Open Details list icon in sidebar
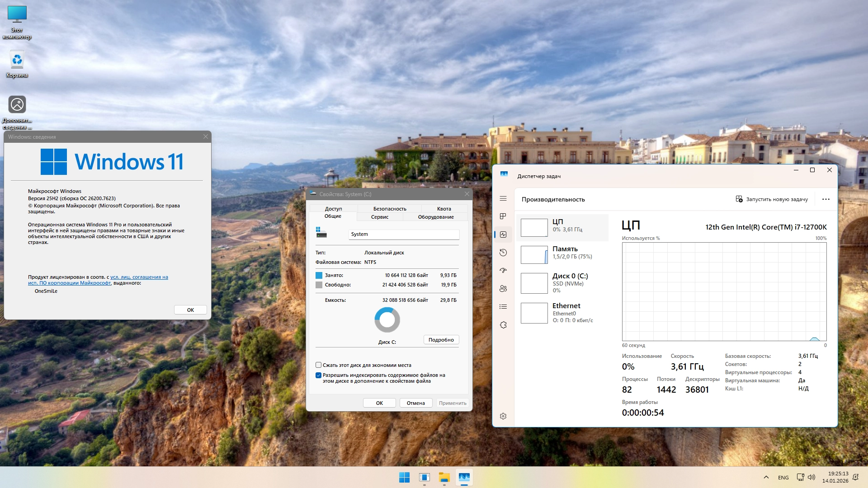The height and width of the screenshot is (488, 868). coord(503,307)
